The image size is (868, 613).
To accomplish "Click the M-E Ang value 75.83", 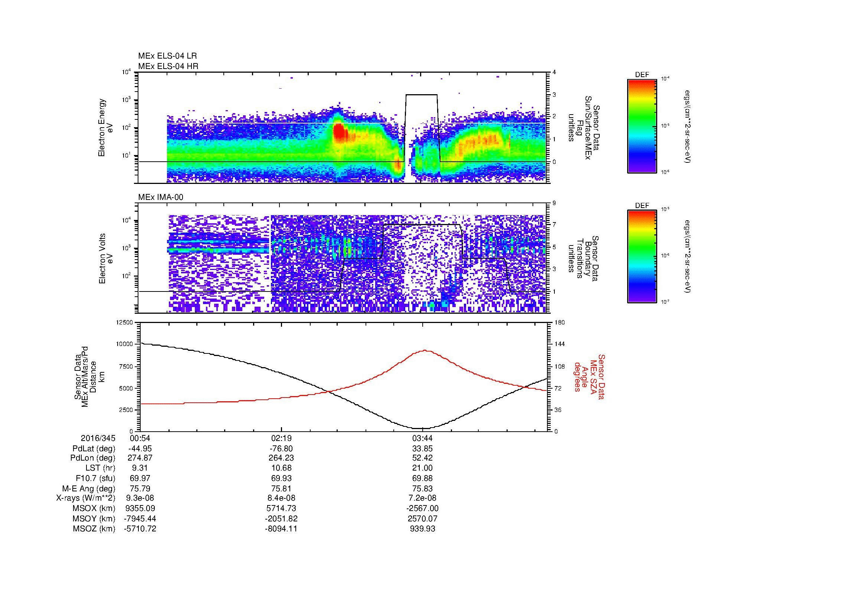I will click(422, 489).
